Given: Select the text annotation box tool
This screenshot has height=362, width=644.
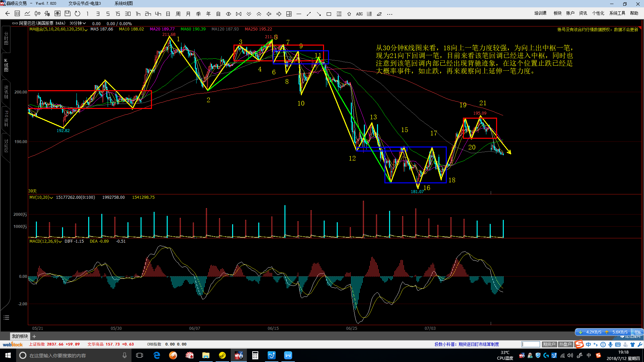Looking at the screenshot, I should (339, 14).
